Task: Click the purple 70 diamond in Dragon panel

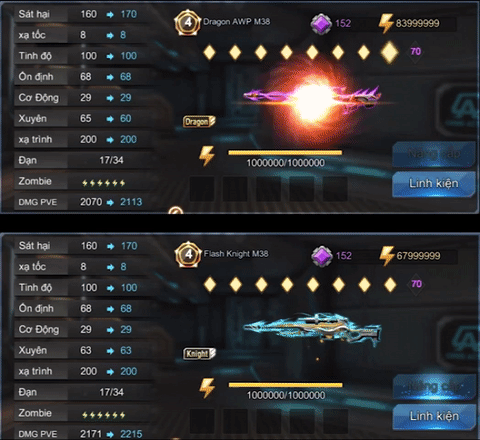Action: [415, 51]
